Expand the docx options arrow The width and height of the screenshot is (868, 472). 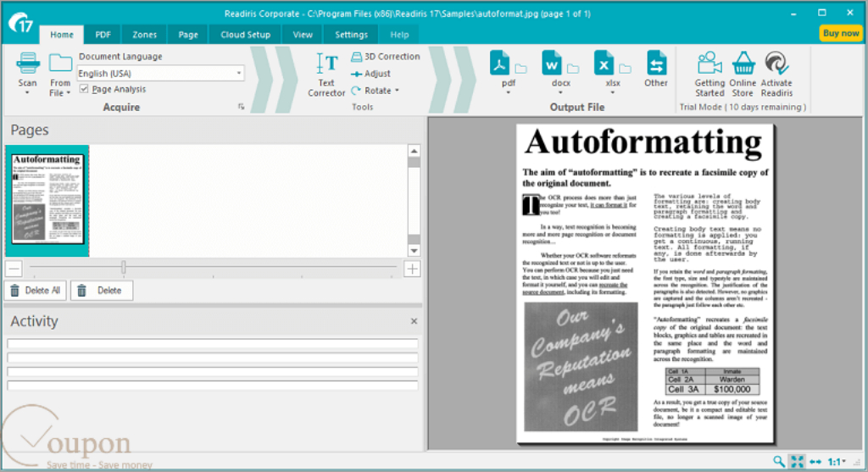coord(561,93)
